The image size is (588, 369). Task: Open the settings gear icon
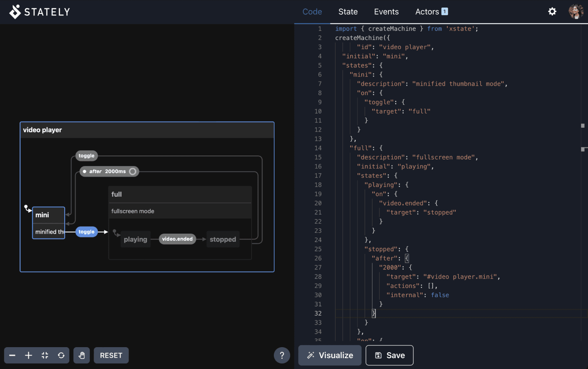pos(552,11)
